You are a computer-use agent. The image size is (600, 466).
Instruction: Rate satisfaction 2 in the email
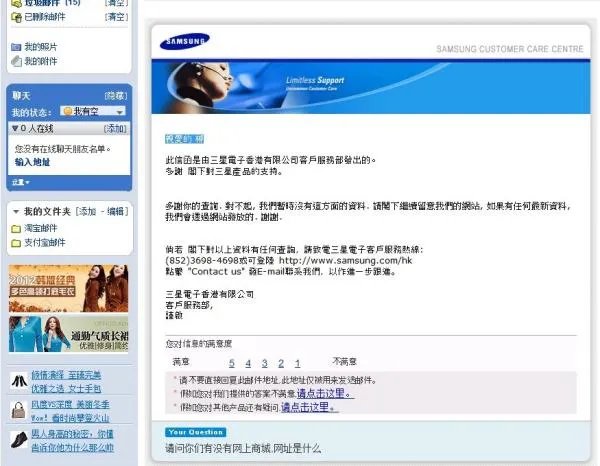pos(281,363)
